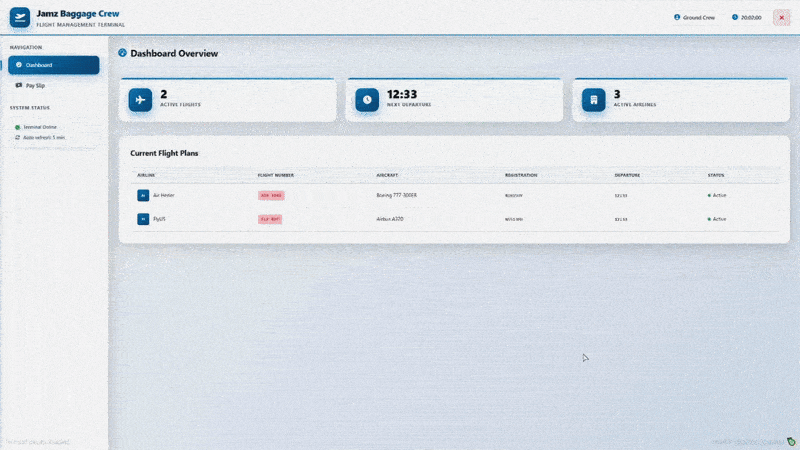Close the terminal with the red X
800x450 pixels.
(x=781, y=17)
